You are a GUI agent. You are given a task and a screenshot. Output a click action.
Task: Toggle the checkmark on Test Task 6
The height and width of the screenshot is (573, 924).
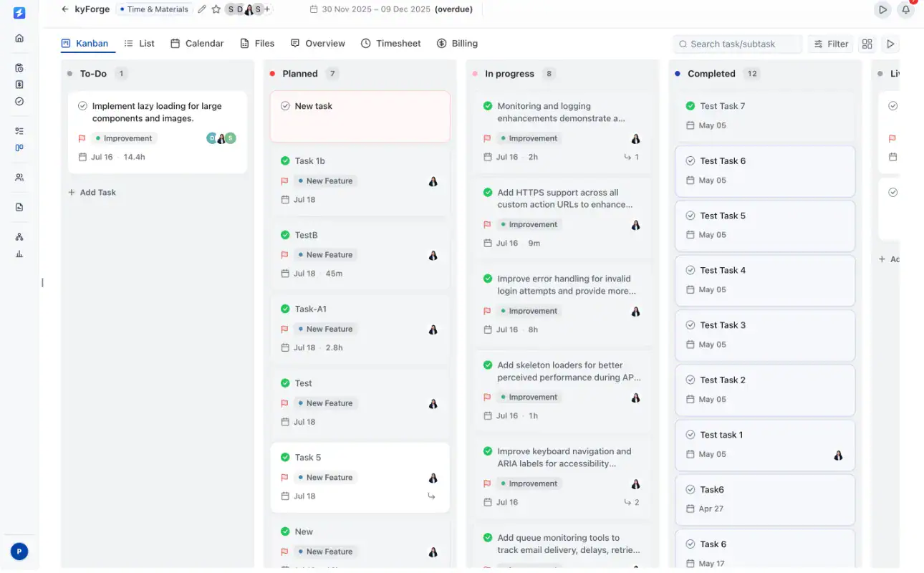coord(690,161)
